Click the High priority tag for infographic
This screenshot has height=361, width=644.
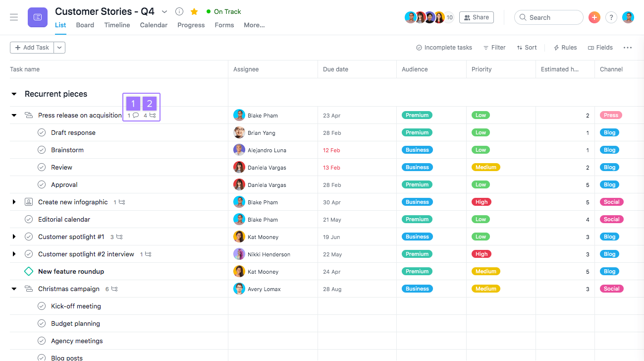click(482, 202)
